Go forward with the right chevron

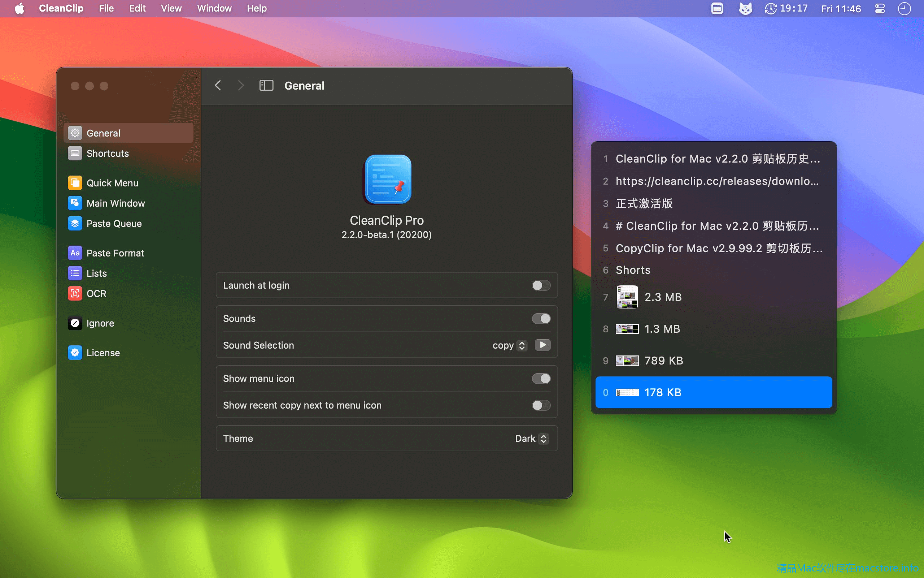[x=240, y=85]
